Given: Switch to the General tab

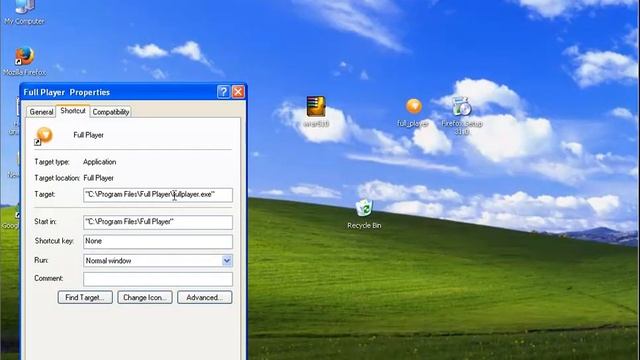Looking at the screenshot, I should point(41,112).
